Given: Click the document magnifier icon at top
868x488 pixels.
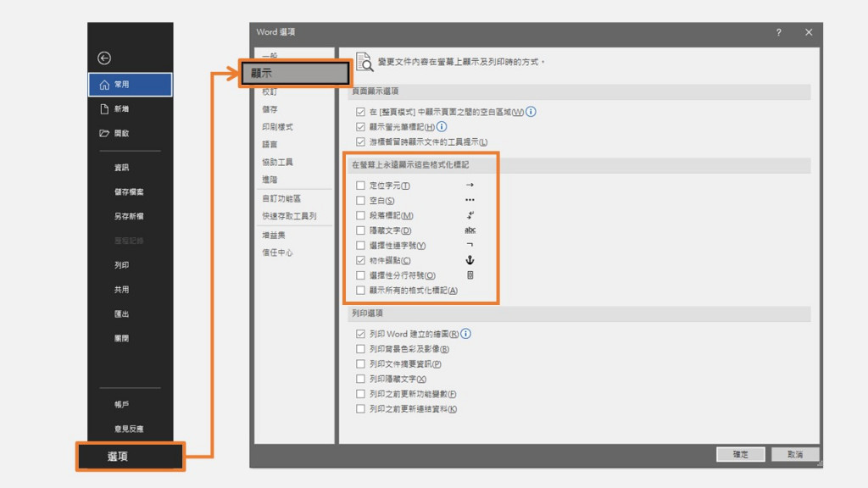Looking at the screenshot, I should [364, 62].
